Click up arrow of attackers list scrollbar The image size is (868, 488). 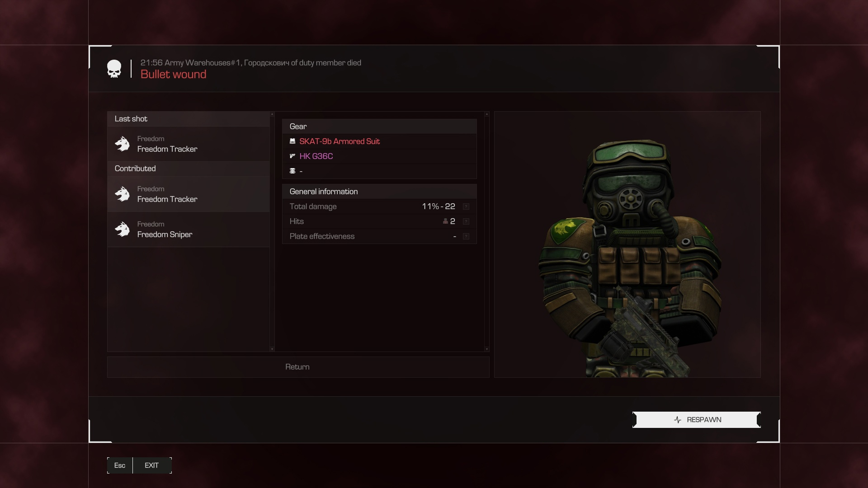tap(272, 114)
